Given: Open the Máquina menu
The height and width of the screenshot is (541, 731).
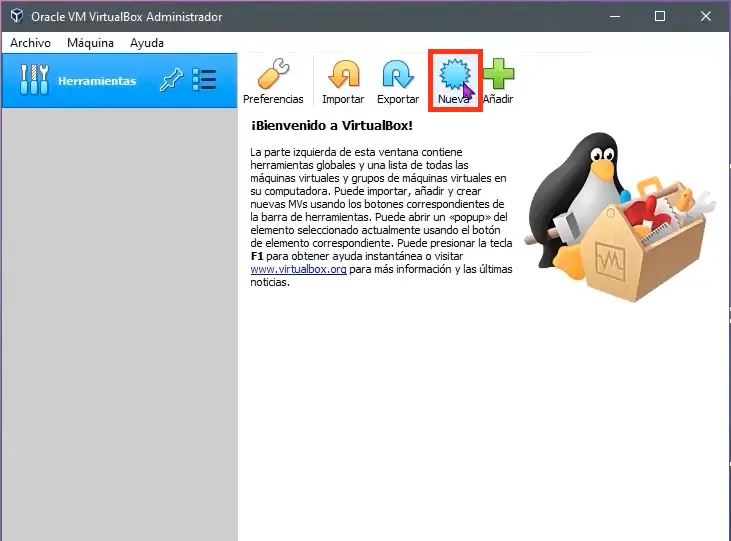Looking at the screenshot, I should pyautogui.click(x=90, y=43).
